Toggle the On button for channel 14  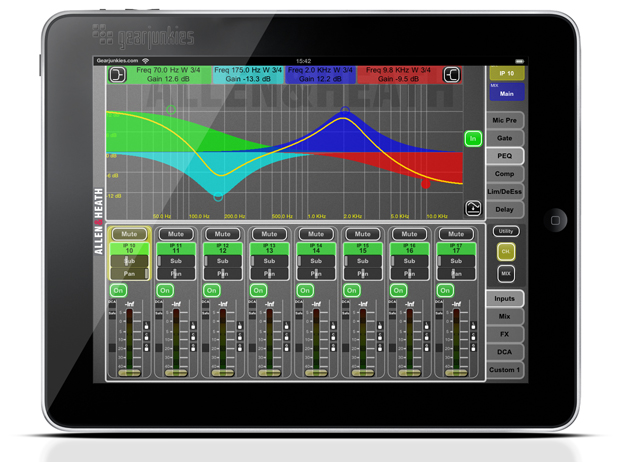(305, 290)
